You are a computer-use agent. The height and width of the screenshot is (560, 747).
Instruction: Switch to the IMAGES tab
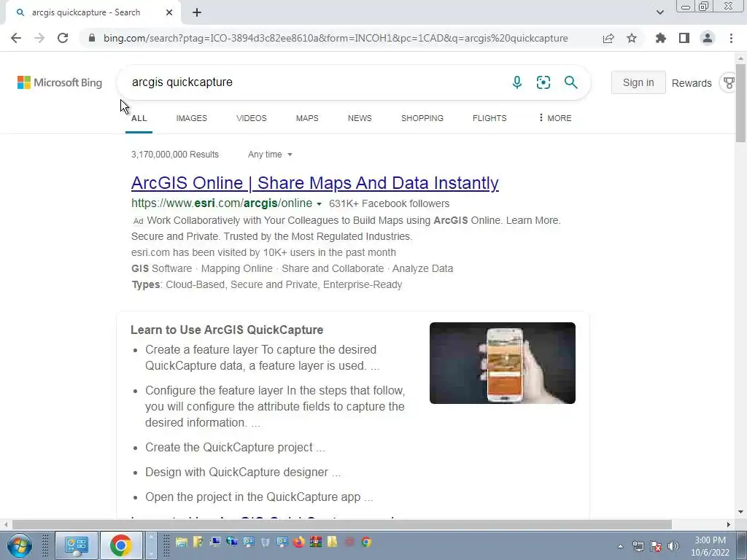[192, 118]
